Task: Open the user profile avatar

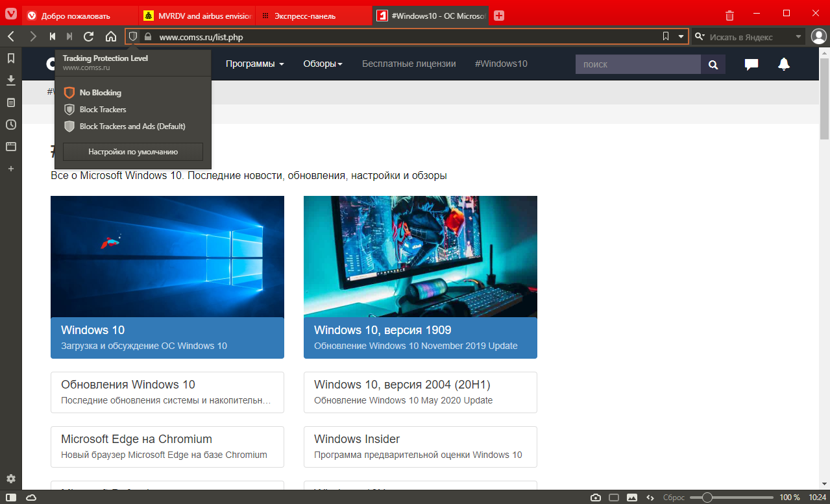Action: (818, 37)
